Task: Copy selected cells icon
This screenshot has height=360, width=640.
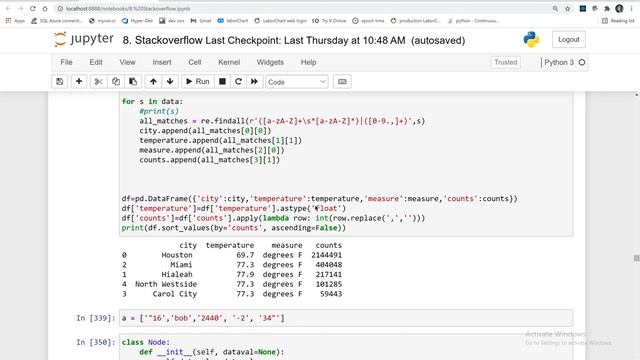Action: click(116, 82)
